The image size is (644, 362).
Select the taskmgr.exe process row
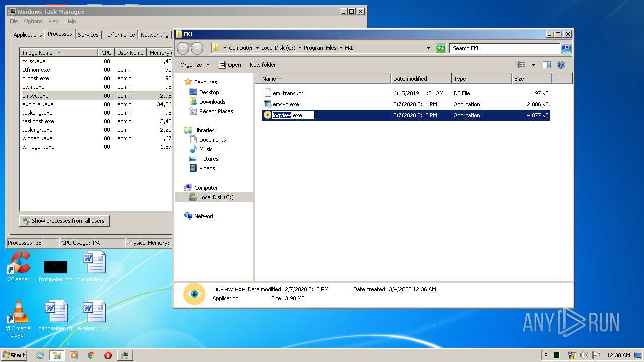(96, 130)
